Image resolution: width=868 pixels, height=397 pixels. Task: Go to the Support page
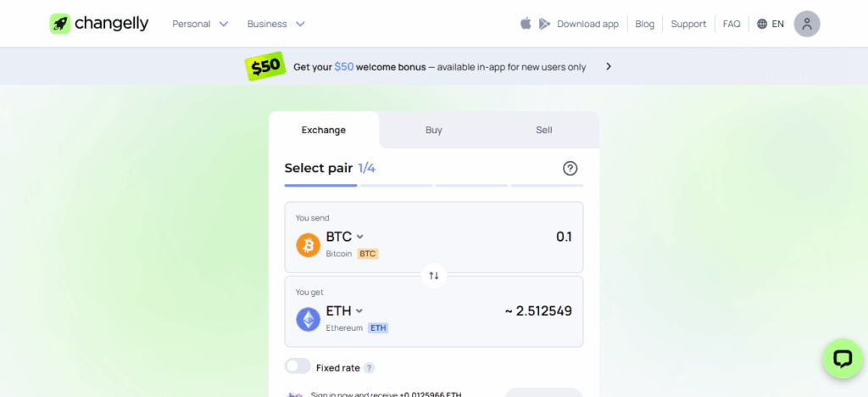(688, 24)
